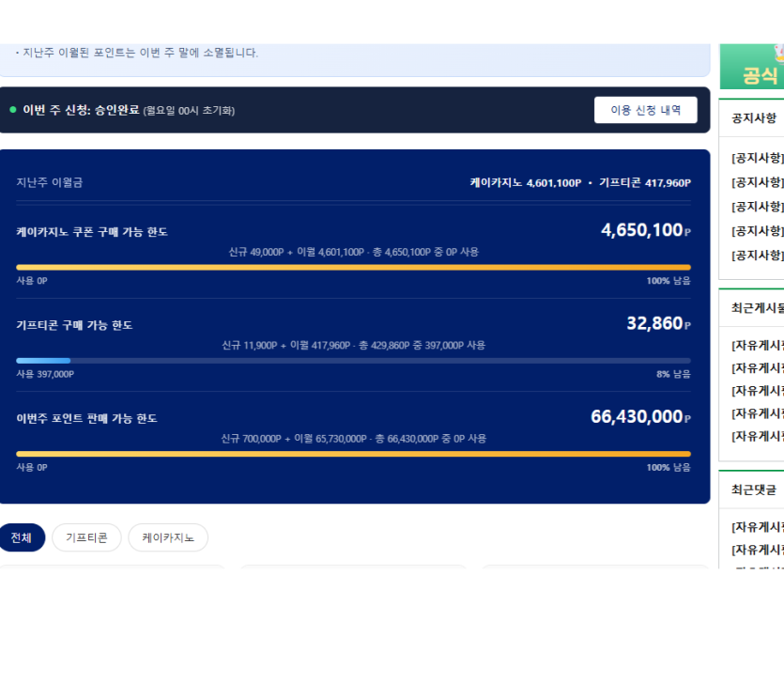Click the 케이카지노 쿠폰 구매 가능 한도 title
Viewport: 784px width, 684px height.
[92, 232]
